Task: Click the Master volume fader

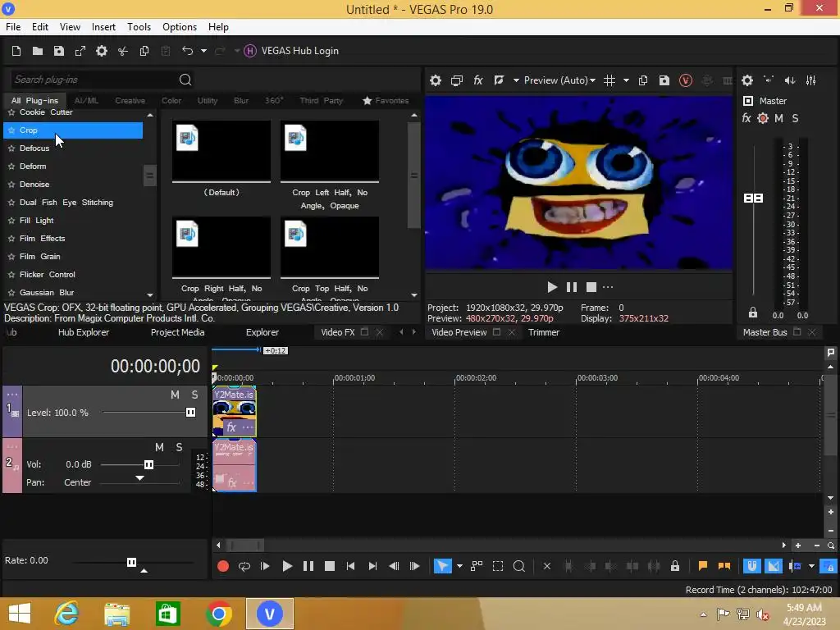Action: click(754, 199)
